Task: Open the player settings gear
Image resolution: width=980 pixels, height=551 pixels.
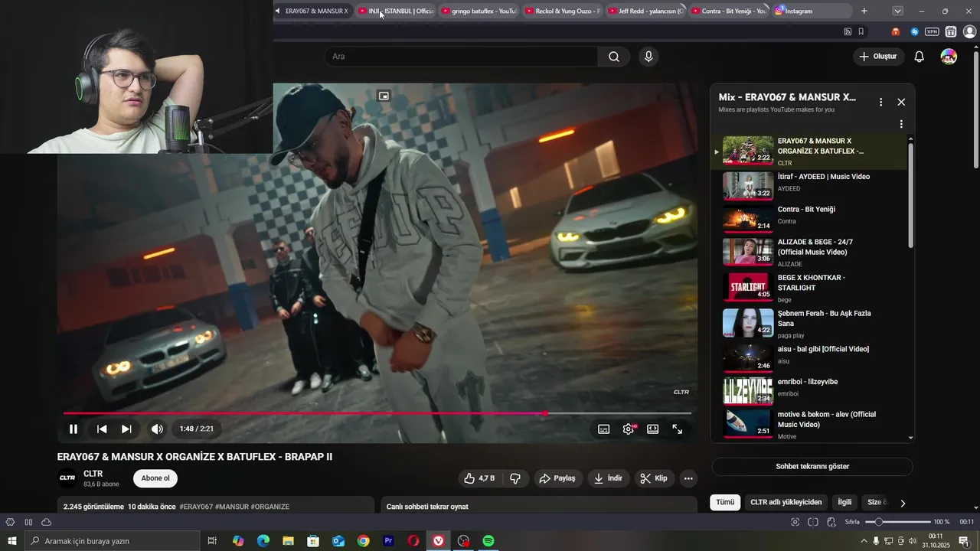Action: [629, 429]
